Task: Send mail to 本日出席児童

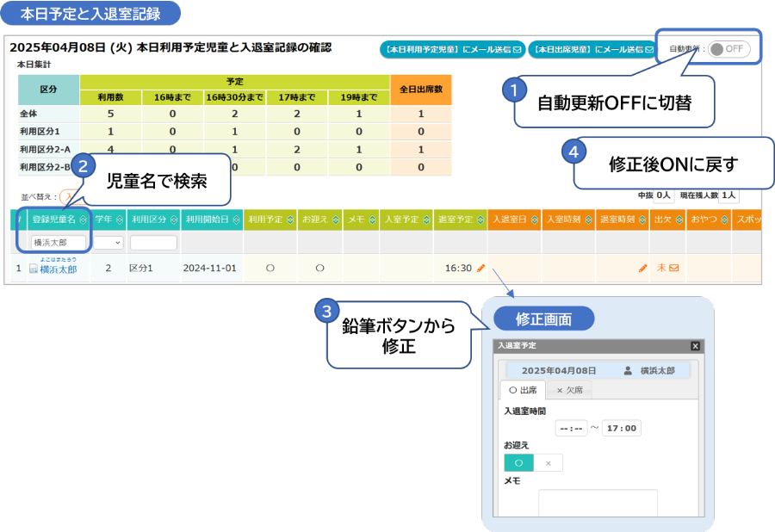Action: (x=593, y=49)
